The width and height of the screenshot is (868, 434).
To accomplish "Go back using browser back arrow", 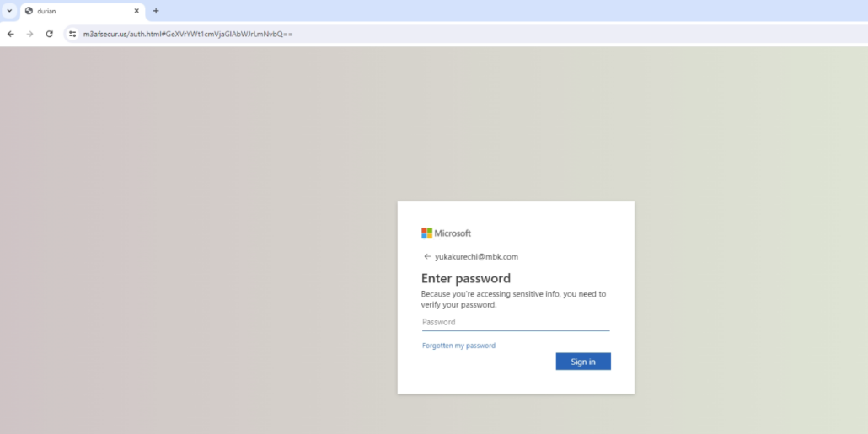I will [x=10, y=34].
